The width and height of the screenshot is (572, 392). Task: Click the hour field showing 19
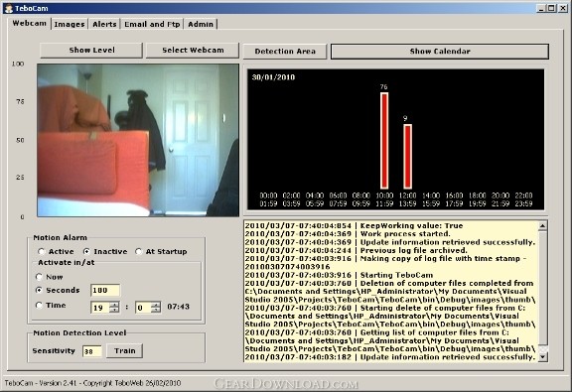pos(100,308)
